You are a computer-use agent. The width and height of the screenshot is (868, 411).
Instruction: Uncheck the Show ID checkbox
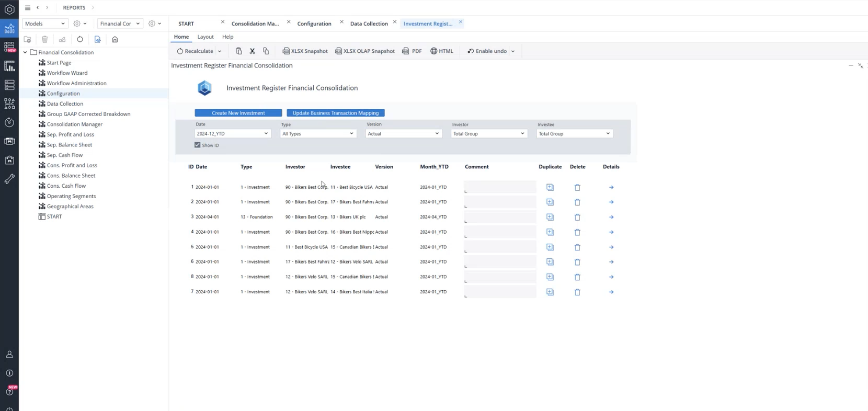198,145
